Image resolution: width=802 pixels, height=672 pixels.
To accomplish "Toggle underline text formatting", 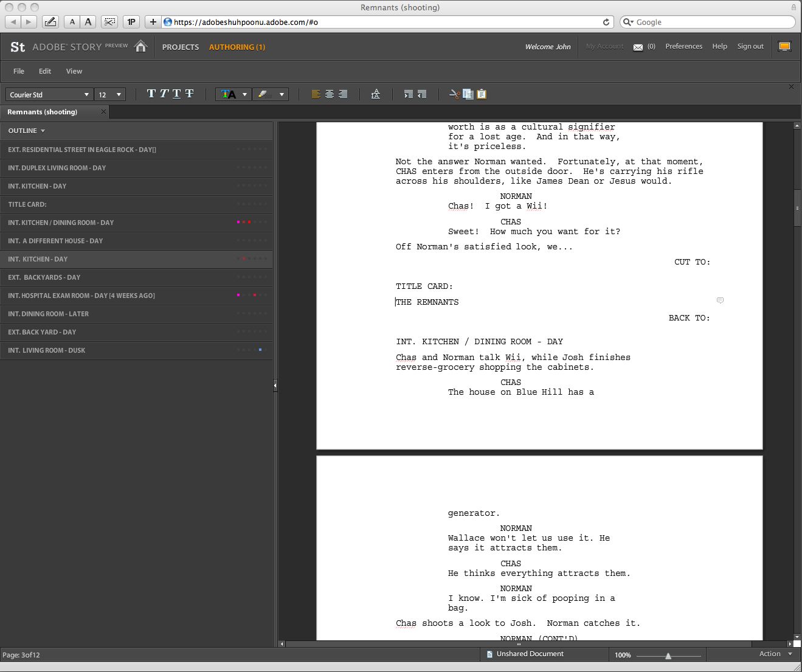I will tap(177, 94).
